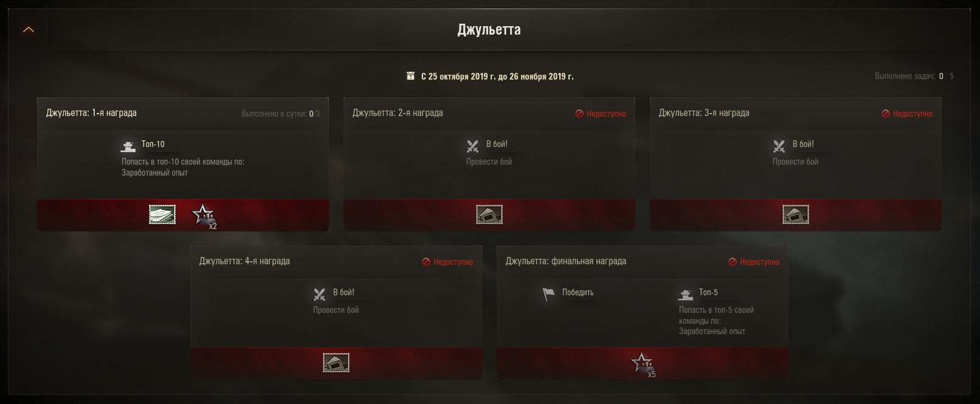Open the Джульетта: 1-я награда card title
The image size is (980, 404).
(x=91, y=113)
